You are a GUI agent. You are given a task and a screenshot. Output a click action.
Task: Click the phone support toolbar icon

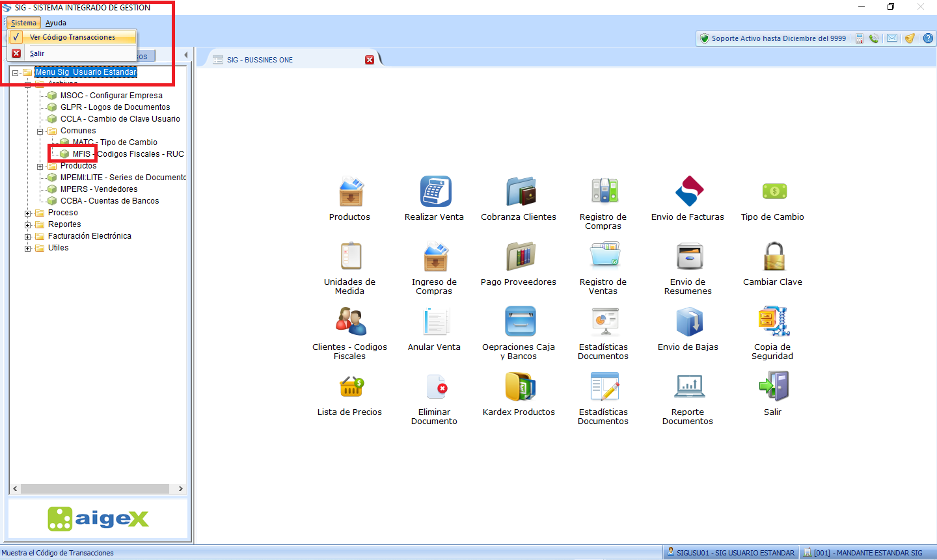(x=874, y=38)
